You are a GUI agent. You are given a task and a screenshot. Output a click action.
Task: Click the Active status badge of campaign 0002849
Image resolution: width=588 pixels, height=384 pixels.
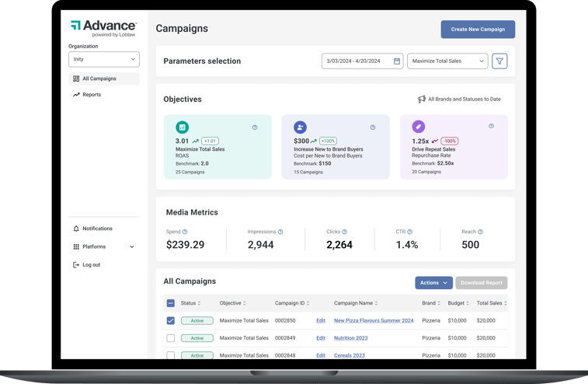[x=197, y=338]
